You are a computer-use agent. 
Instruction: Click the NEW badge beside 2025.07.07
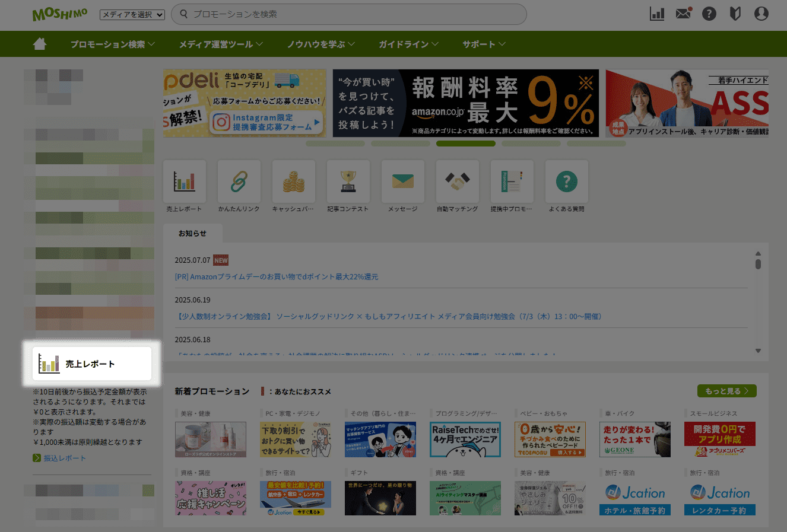tap(221, 260)
